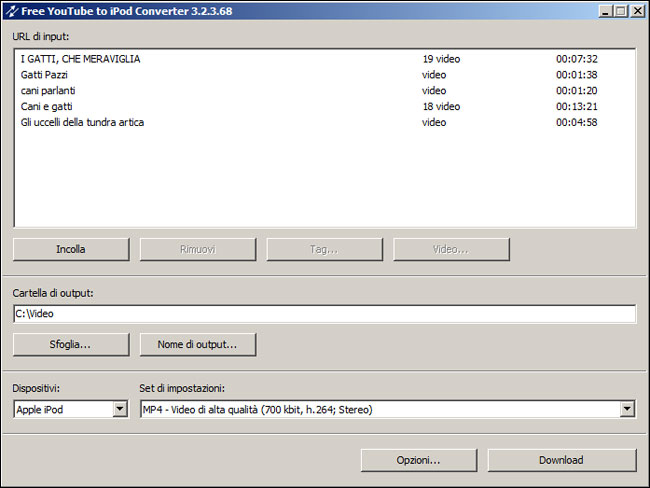This screenshot has width=650, height=488.
Task: Open the Tag... dialog button
Action: click(x=324, y=249)
